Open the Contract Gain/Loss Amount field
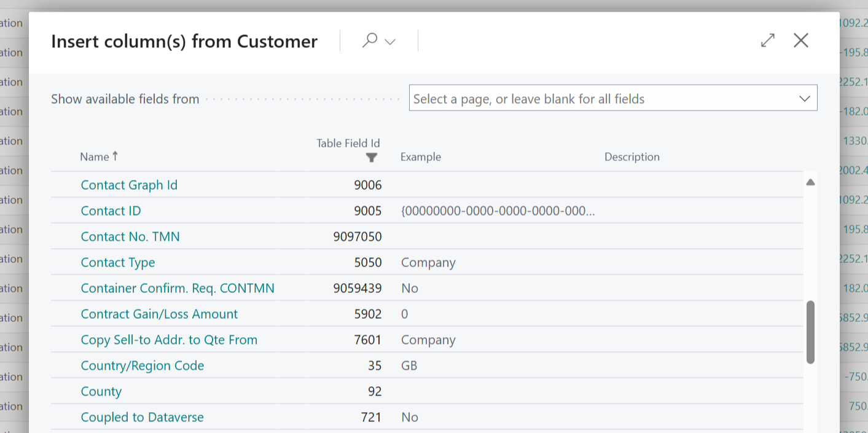Image resolution: width=868 pixels, height=433 pixels. pos(159,314)
